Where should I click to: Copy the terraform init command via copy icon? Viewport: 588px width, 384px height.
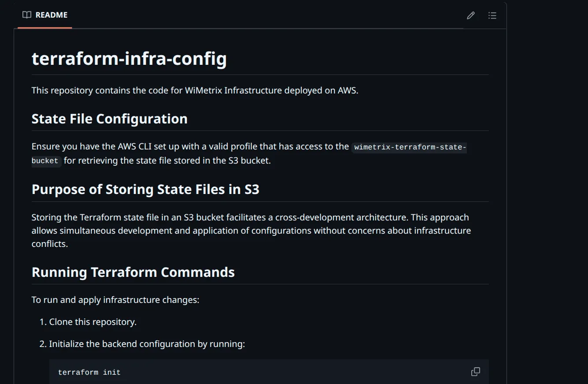(475, 372)
